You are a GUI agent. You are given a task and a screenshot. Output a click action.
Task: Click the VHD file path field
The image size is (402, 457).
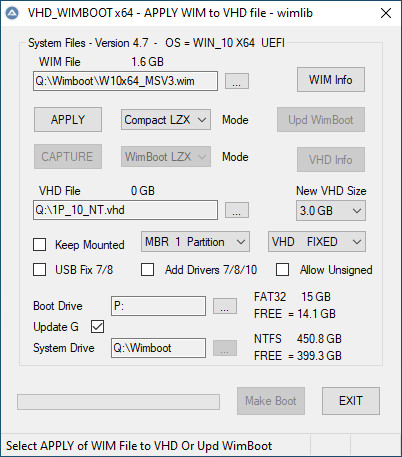125,210
